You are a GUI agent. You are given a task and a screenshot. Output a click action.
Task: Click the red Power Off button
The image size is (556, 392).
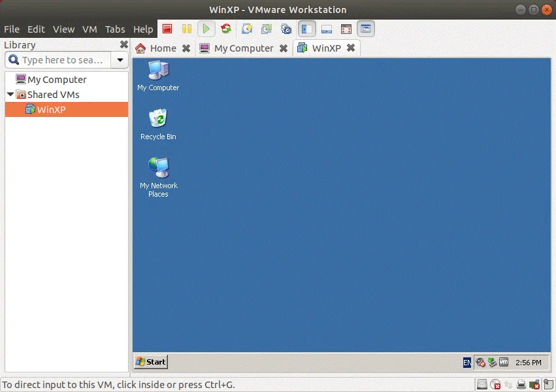point(168,29)
